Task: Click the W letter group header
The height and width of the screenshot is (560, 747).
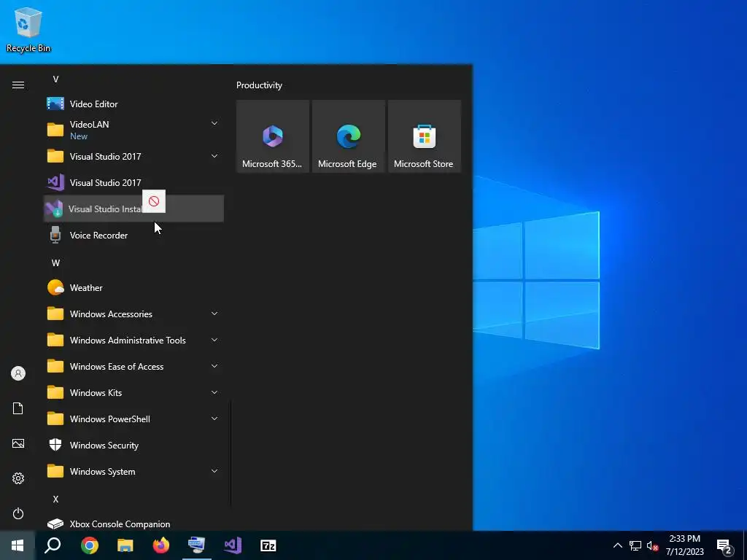Action: coord(55,262)
